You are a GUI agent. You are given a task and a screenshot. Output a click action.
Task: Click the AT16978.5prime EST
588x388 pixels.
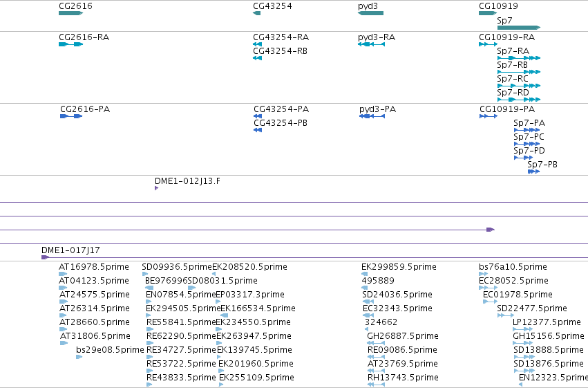pos(63,274)
